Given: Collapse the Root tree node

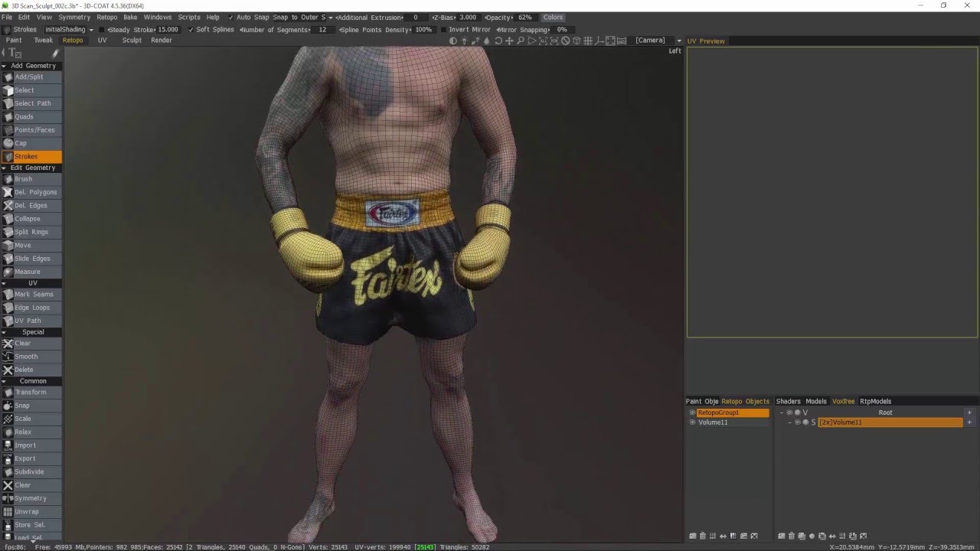Looking at the screenshot, I should tap(782, 412).
